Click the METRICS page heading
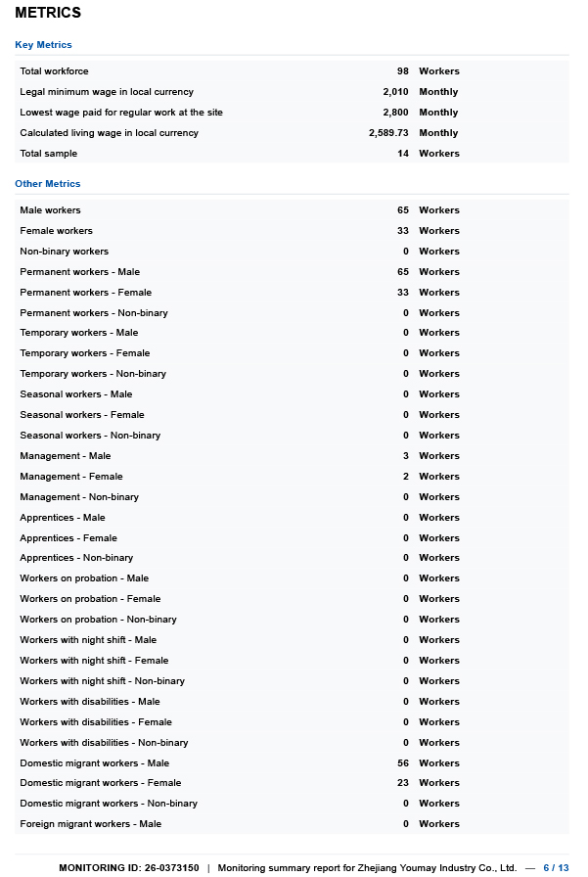This screenshot has height=877, width=588. [x=48, y=14]
